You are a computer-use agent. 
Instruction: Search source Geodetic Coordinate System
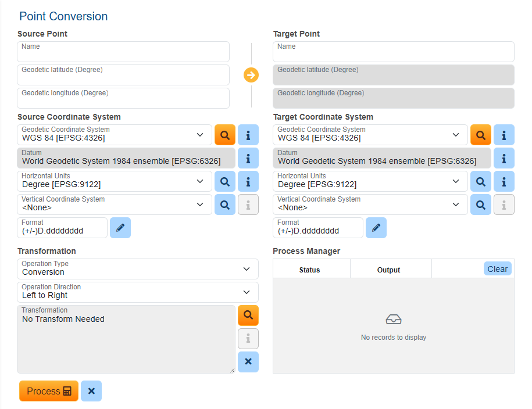pos(225,135)
